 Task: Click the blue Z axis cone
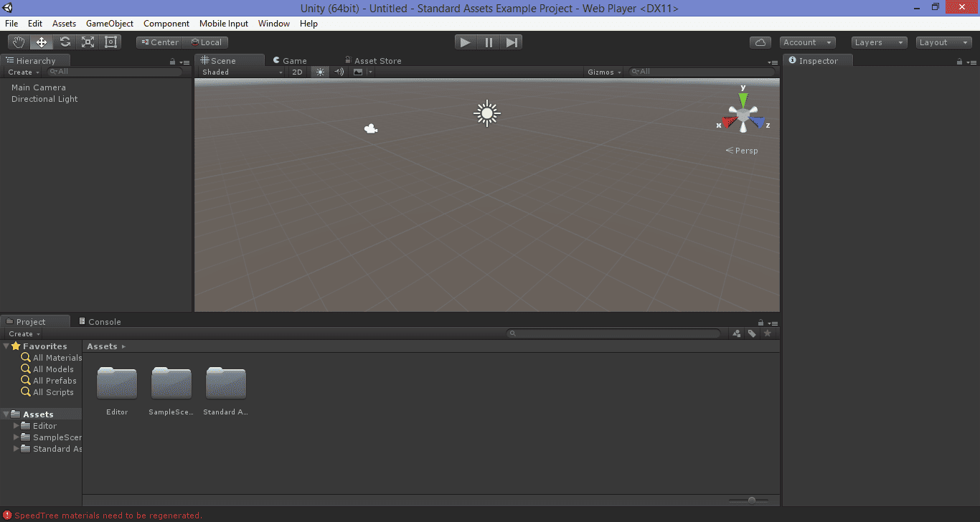(758, 122)
